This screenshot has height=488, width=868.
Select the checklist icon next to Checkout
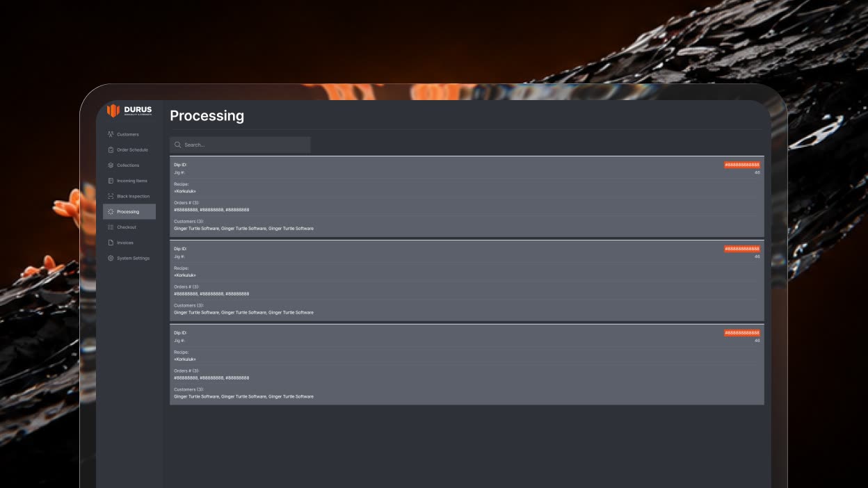[x=111, y=227]
